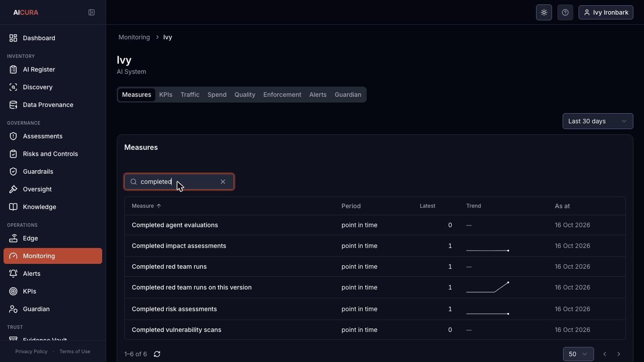The height and width of the screenshot is (362, 644).
Task: Open Guardrails in sidebar
Action: [53, 171]
